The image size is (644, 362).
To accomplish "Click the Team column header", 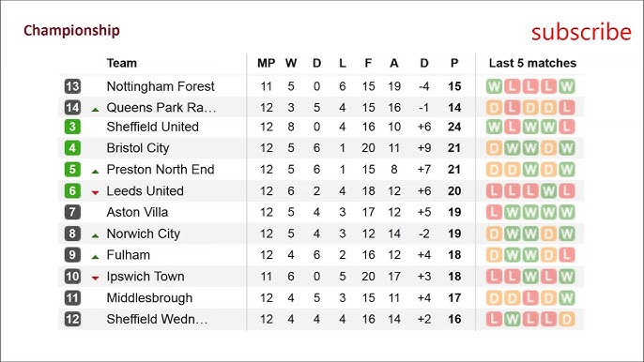I will tap(122, 63).
